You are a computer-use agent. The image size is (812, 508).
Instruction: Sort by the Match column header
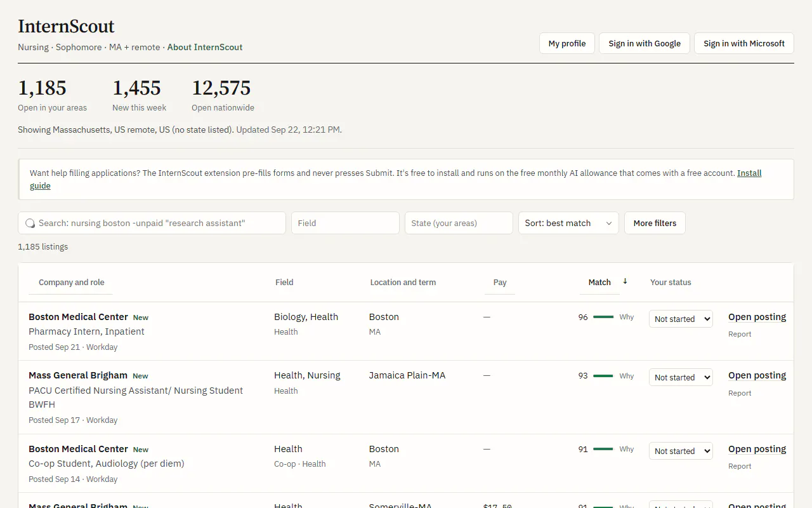click(599, 283)
